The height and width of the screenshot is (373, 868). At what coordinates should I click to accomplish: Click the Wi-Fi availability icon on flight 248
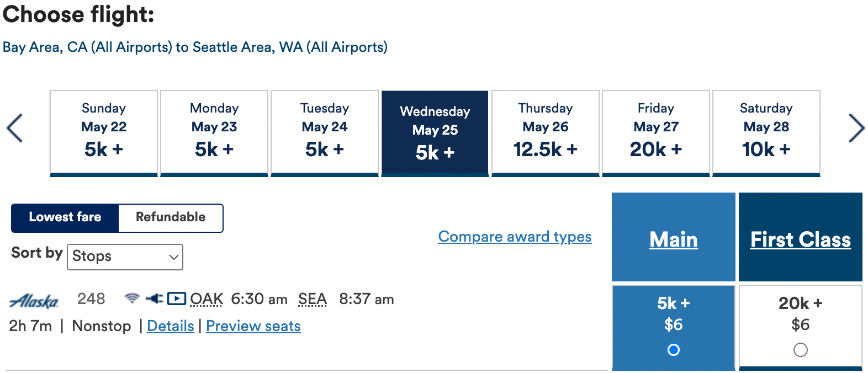pos(132,298)
